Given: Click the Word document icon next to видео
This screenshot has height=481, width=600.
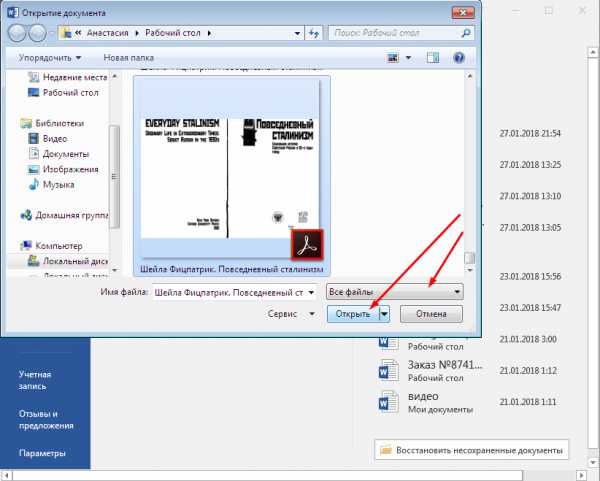Looking at the screenshot, I should pyautogui.click(x=388, y=403).
